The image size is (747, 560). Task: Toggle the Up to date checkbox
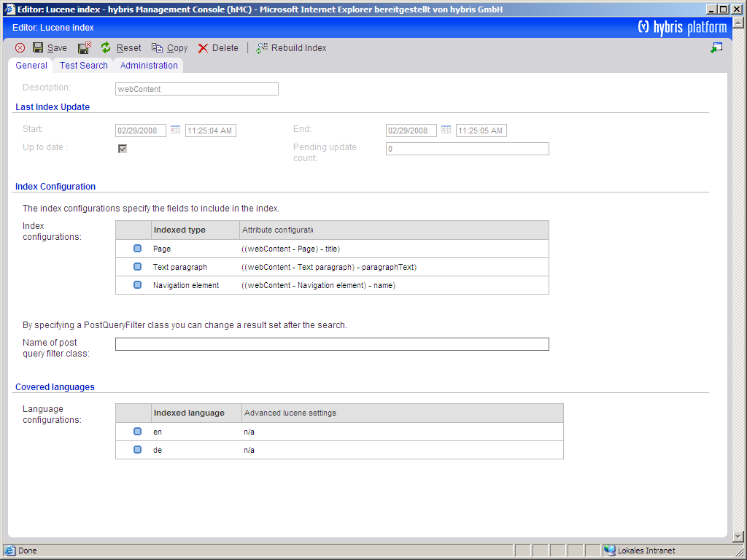coord(123,149)
